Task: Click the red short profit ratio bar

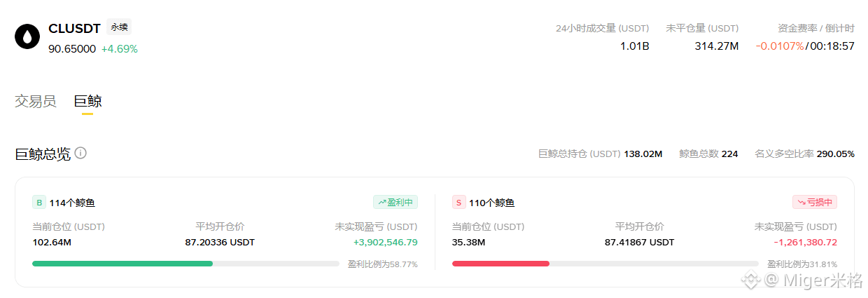Action: [x=500, y=264]
